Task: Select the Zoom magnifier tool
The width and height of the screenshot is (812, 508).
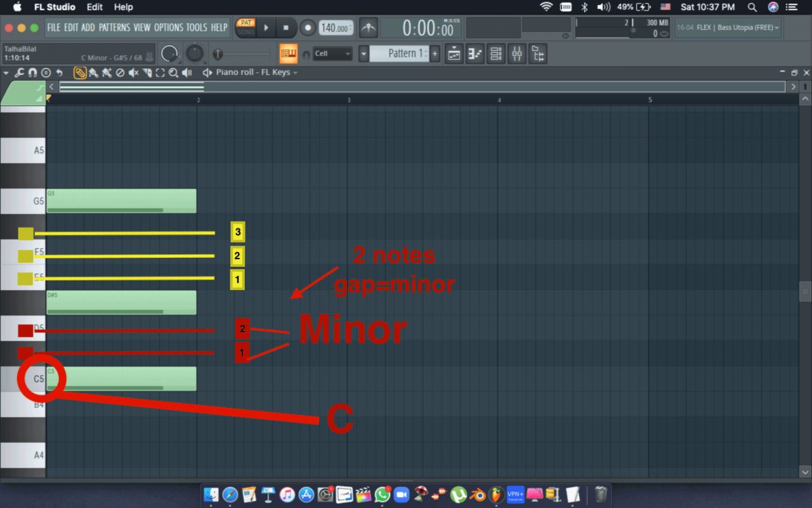Action: pyautogui.click(x=173, y=72)
